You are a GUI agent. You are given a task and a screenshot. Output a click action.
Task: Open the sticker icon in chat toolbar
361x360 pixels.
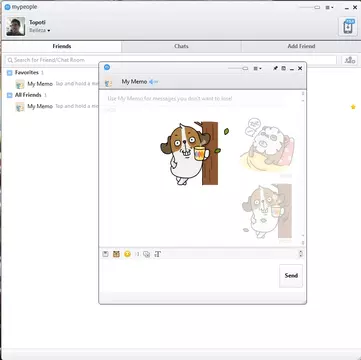click(x=116, y=254)
